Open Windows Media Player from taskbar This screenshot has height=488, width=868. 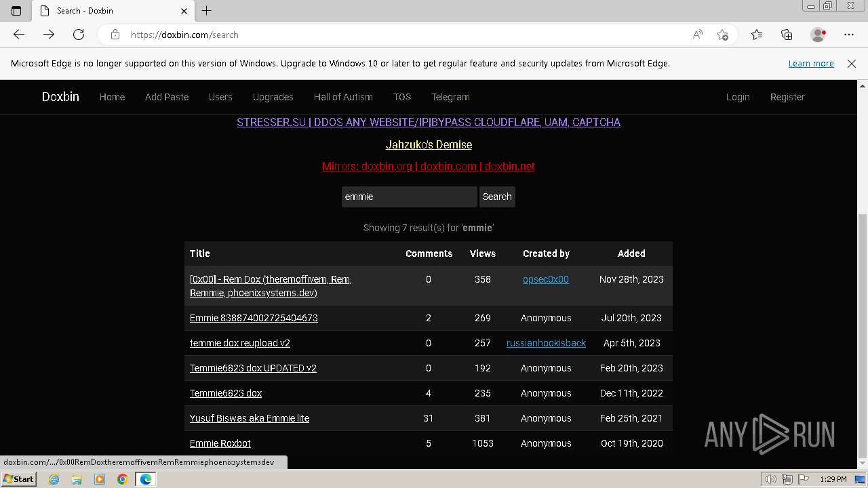tap(100, 479)
